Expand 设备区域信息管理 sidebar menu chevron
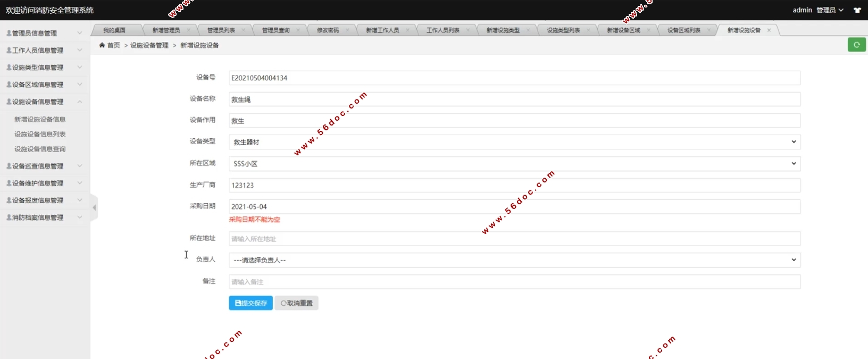The image size is (868, 359). (80, 84)
